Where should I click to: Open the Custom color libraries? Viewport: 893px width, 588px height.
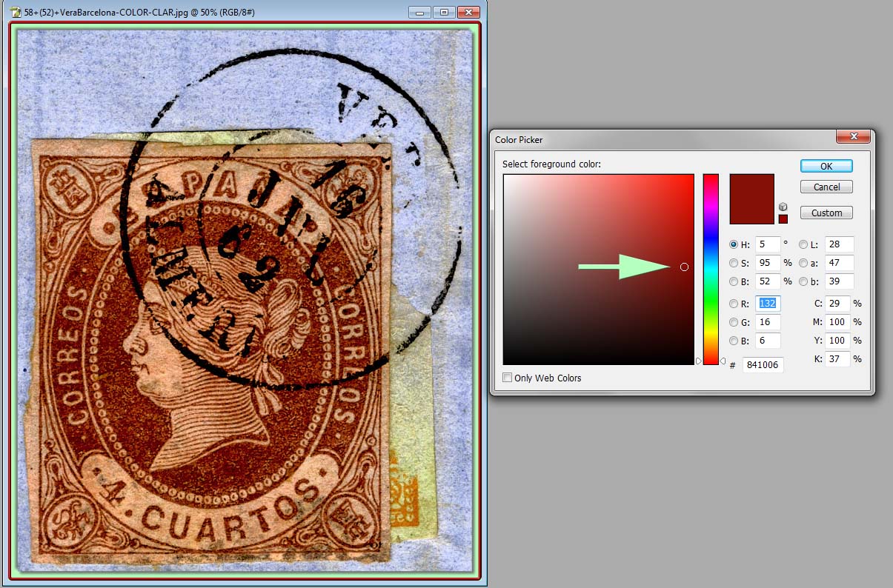pyautogui.click(x=826, y=213)
